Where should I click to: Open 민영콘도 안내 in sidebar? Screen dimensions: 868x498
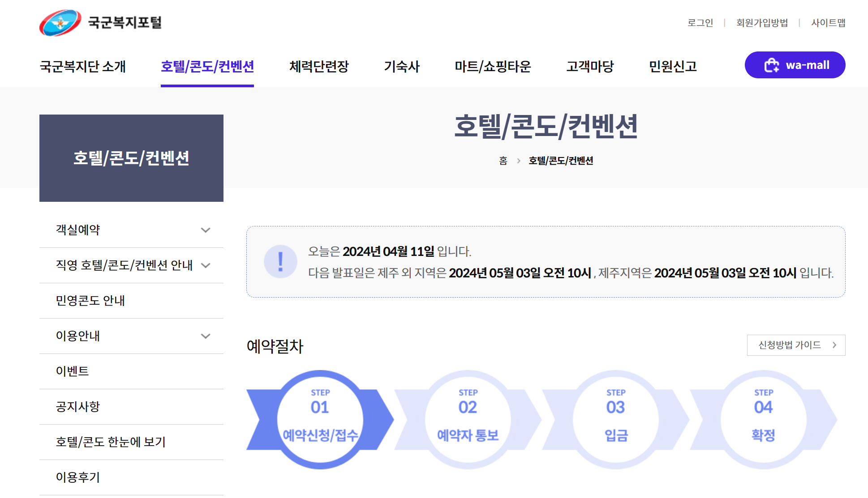90,301
